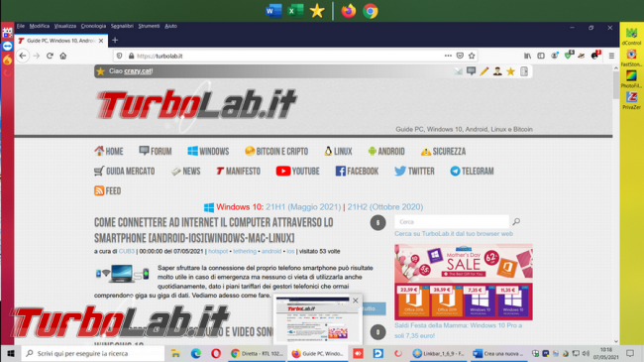Viewport: 644px width, 362px height.
Task: Open the page actions three-dots menu
Action: coord(448,56)
